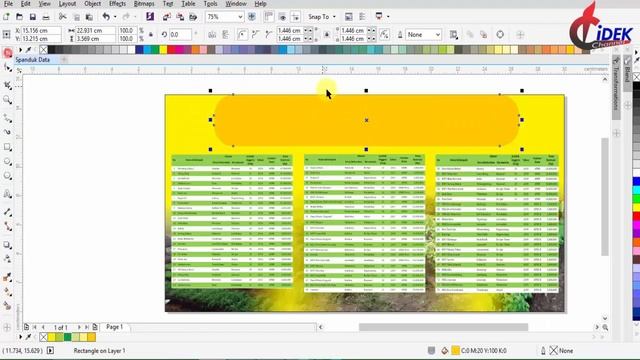The width and height of the screenshot is (640, 360).
Task: Open the zoom level dropdown showing 75%
Action: coord(240,17)
